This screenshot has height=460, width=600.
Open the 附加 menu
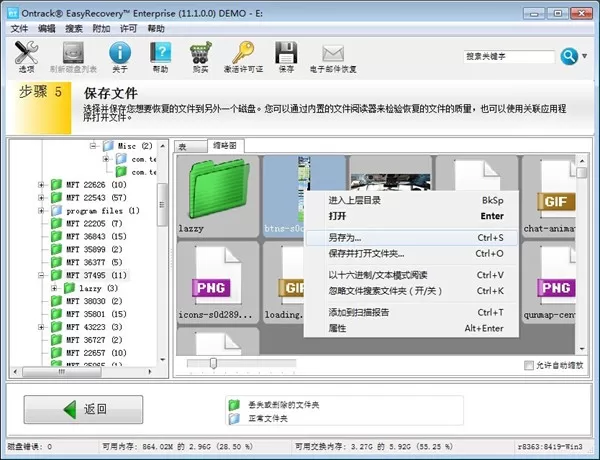101,29
